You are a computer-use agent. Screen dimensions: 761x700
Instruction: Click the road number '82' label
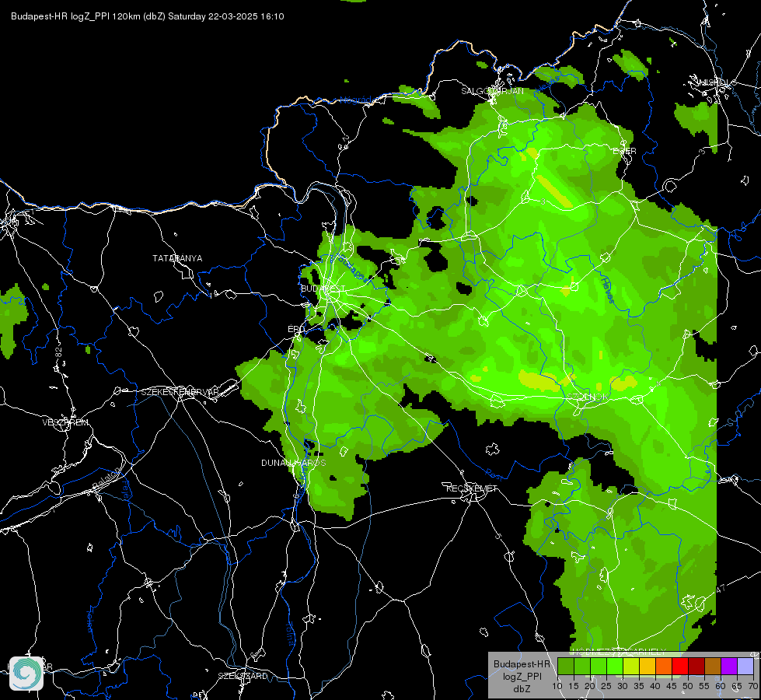click(x=59, y=352)
